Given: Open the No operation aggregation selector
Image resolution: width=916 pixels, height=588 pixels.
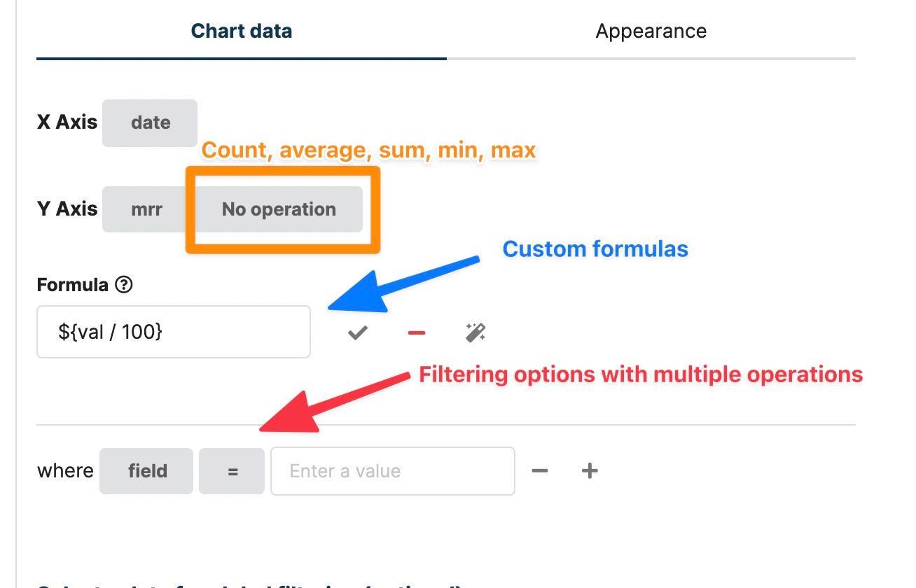Looking at the screenshot, I should point(278,209).
